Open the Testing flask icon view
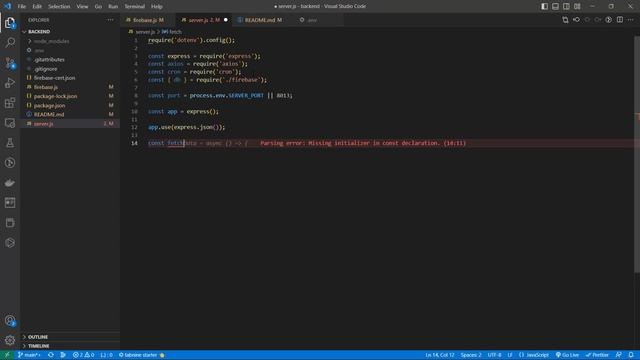The width and height of the screenshot is (640, 360). point(10,142)
